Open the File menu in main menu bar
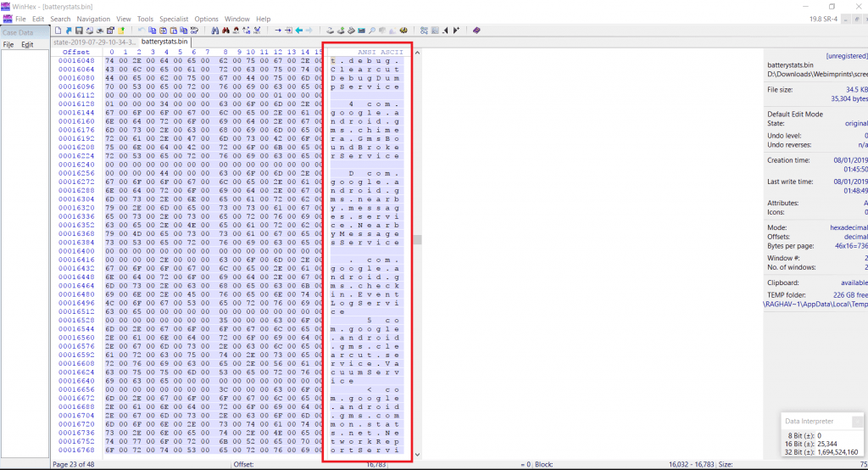The height and width of the screenshot is (470, 868). (x=20, y=19)
